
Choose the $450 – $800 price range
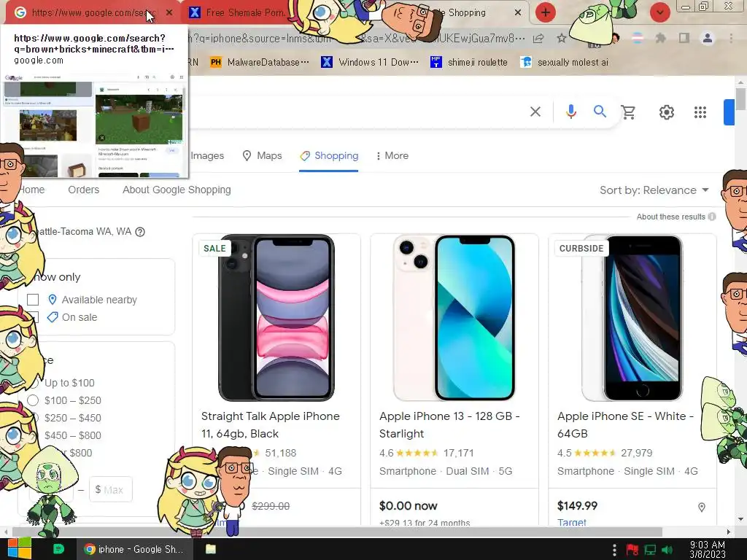[73, 435]
